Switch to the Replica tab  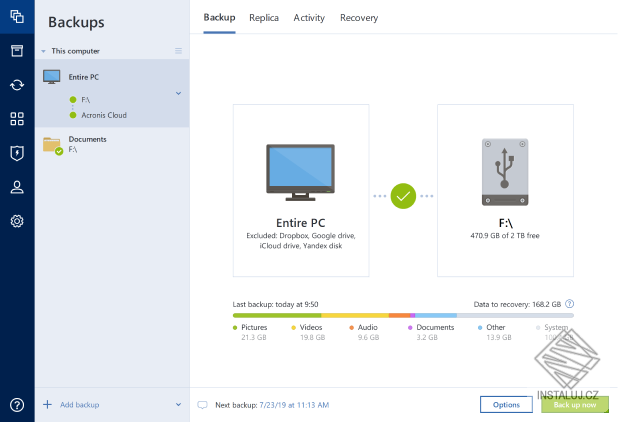(264, 18)
